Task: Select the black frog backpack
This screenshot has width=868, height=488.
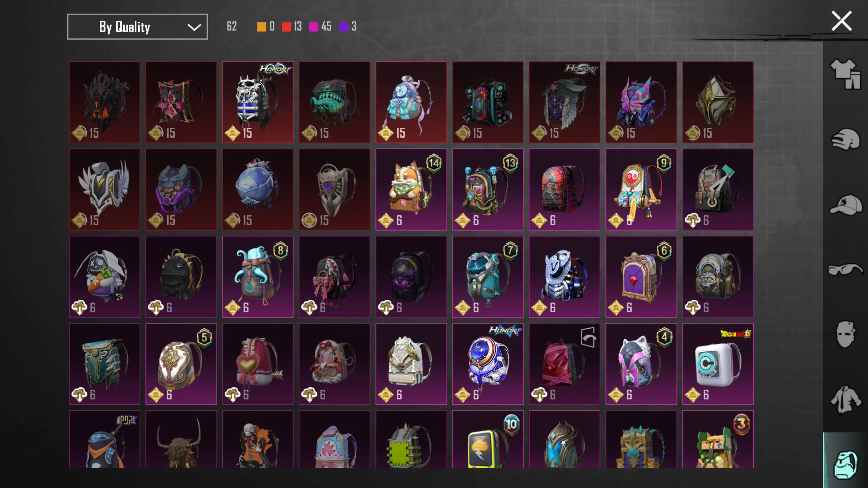Action: tap(181, 277)
